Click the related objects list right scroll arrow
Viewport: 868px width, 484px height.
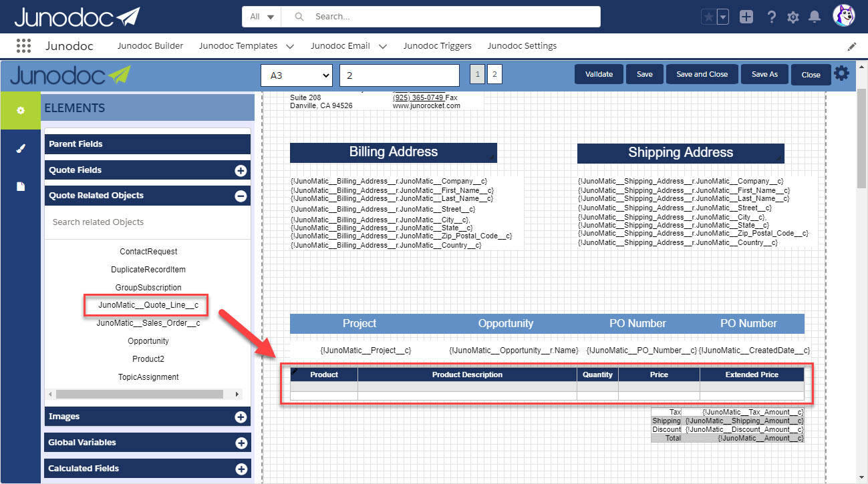237,395
